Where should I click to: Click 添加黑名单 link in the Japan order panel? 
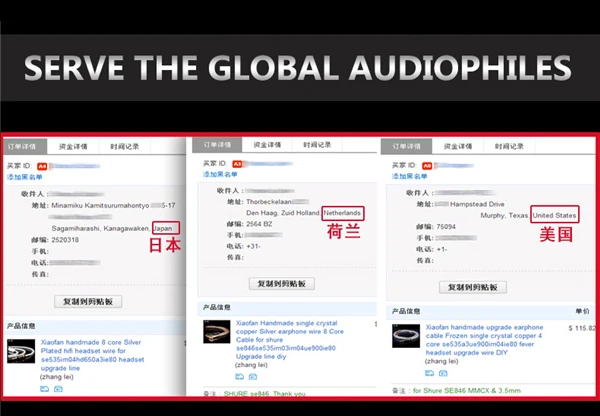(24, 177)
